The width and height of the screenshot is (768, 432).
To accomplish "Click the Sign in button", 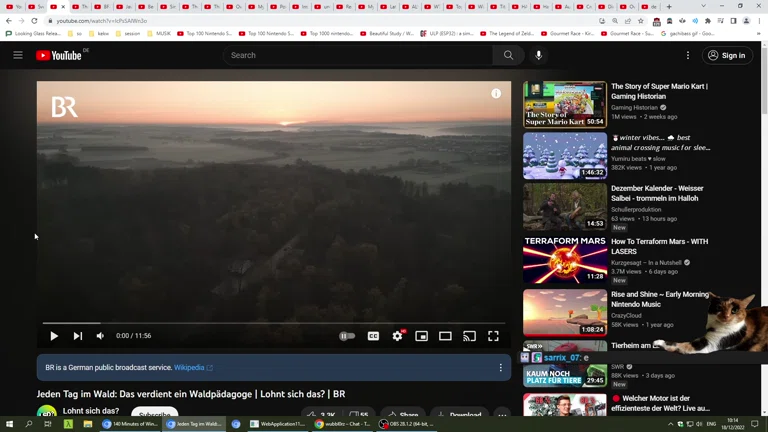I will click(x=727, y=55).
